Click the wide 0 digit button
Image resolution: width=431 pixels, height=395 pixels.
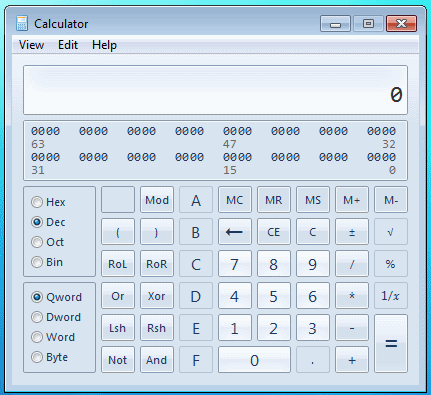(254, 360)
